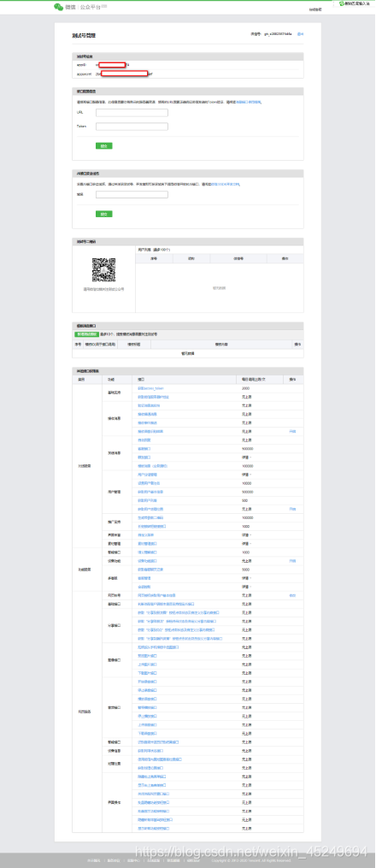Click 开启 for 获取用户地理位置
Viewport: 376px width, 868px height.
coord(292,508)
